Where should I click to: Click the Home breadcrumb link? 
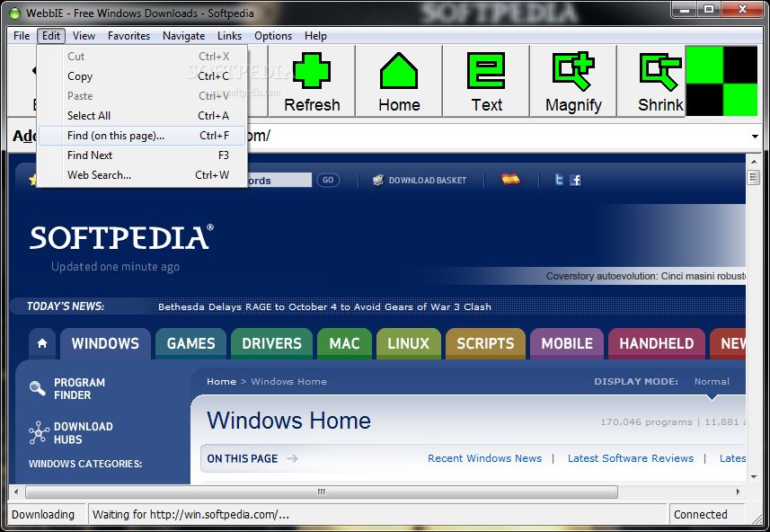tap(221, 382)
